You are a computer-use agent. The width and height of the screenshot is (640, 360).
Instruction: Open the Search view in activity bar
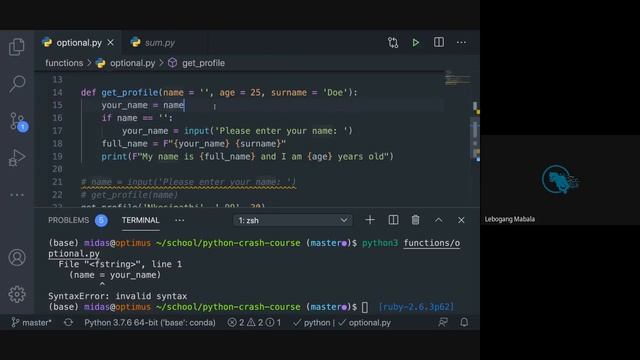coord(17,84)
